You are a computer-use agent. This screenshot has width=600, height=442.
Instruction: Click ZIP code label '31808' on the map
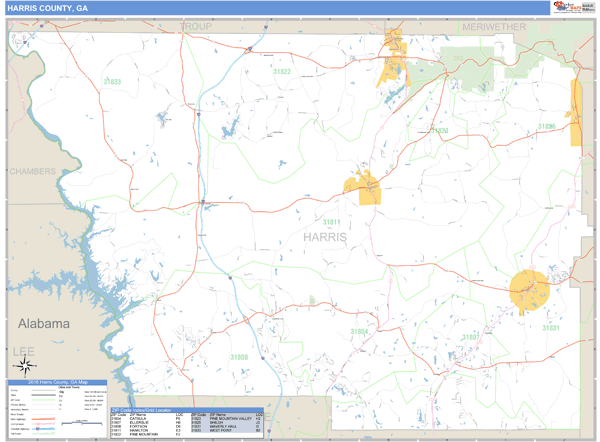point(239,357)
